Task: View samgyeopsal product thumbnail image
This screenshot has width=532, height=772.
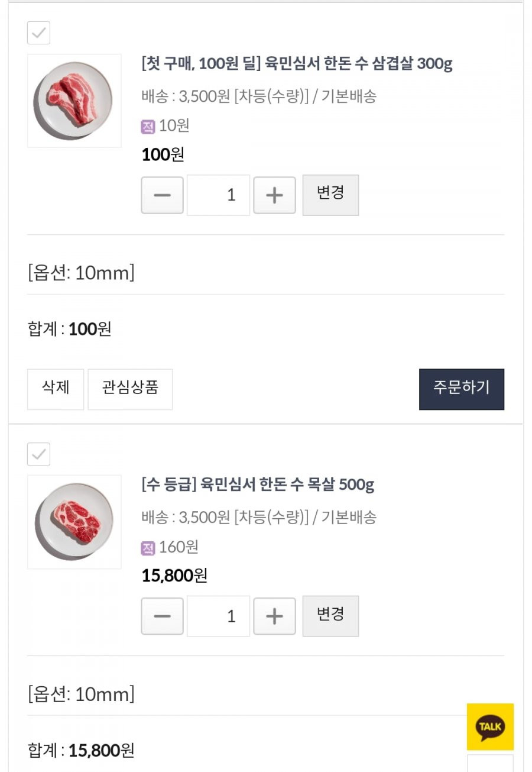Action: tap(74, 101)
